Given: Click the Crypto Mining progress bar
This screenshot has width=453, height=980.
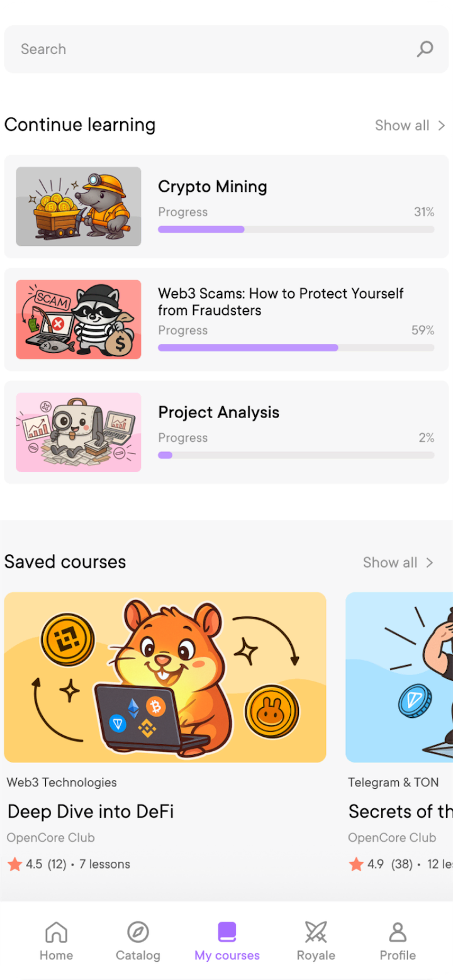Looking at the screenshot, I should coord(296,229).
